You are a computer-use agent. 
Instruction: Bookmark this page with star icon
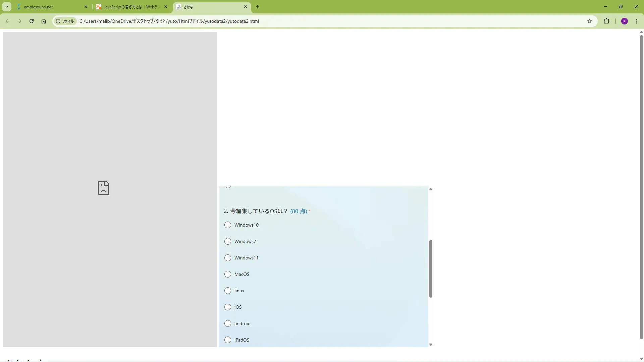590,21
